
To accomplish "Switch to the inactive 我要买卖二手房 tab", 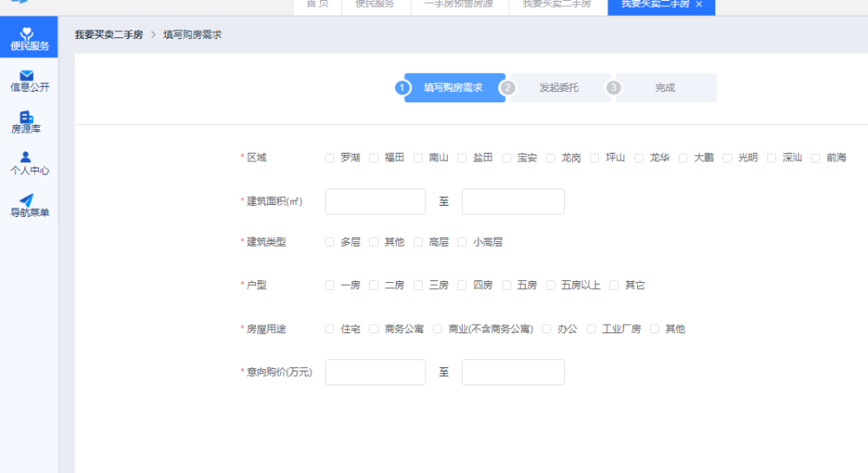I will [557, 4].
